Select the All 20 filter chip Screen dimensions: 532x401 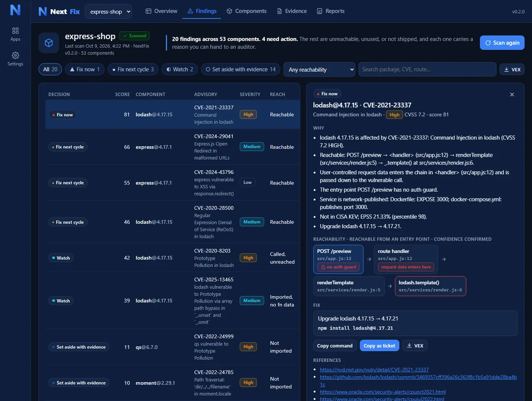pyautogui.click(x=50, y=69)
